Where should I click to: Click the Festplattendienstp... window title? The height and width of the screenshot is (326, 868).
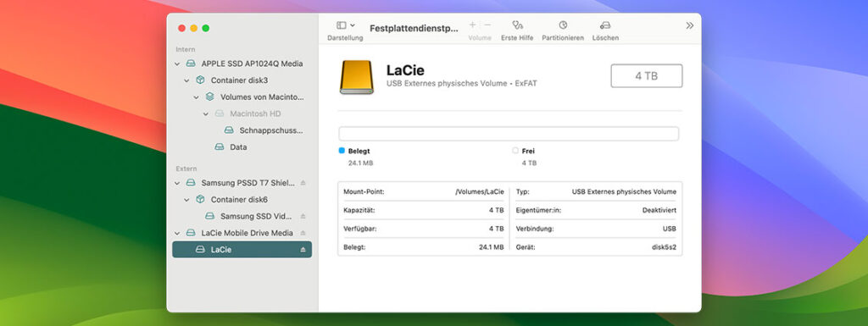414,28
